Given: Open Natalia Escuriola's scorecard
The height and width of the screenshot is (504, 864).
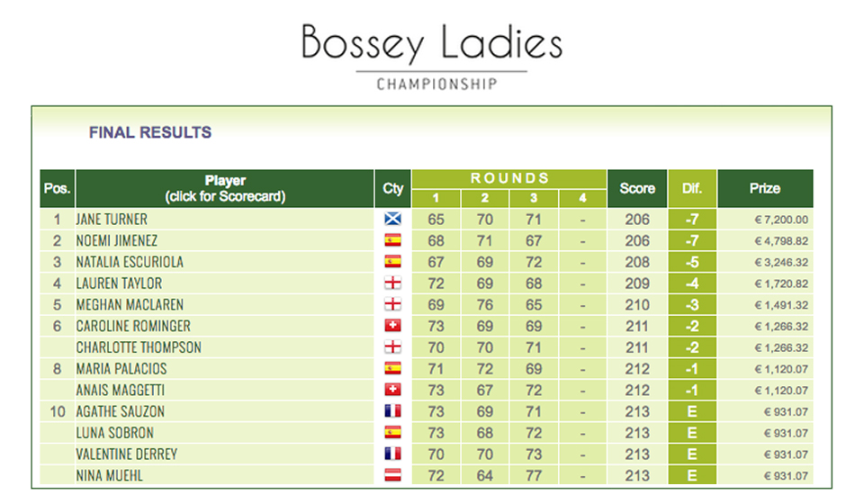Looking at the screenshot, I should point(130,262).
